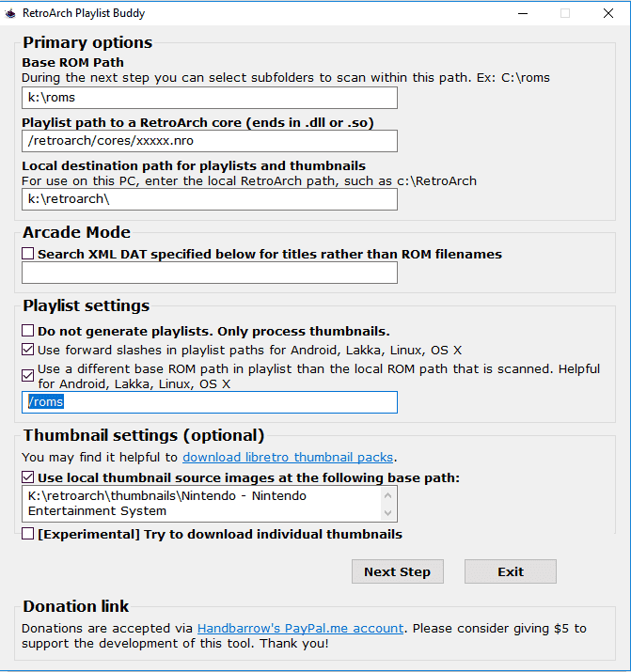Click the Base ROM Path field
Viewport: 631px width, 672px height.
click(210, 98)
